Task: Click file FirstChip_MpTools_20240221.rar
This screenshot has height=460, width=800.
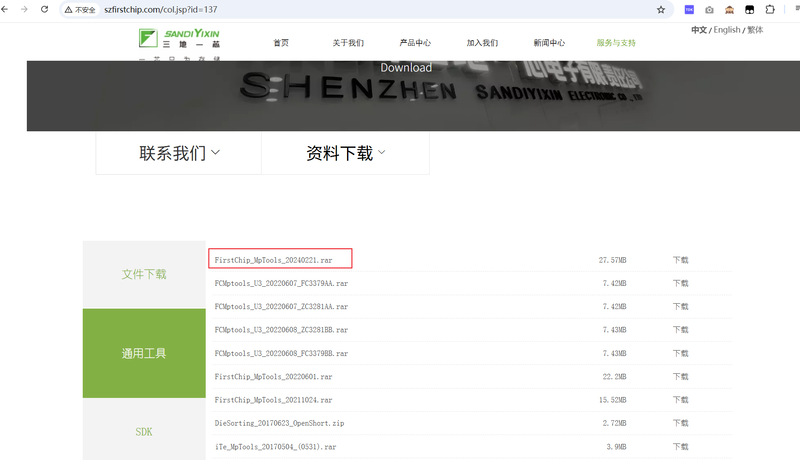Action: [273, 260]
